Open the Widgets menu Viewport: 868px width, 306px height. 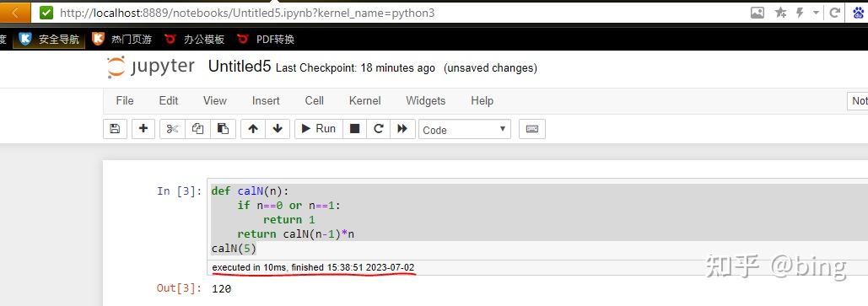tap(426, 100)
